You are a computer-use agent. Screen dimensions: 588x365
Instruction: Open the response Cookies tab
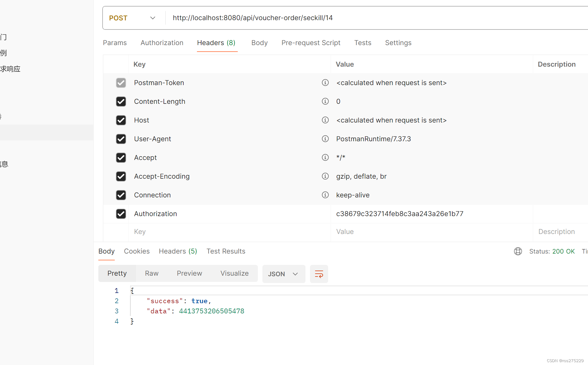pyautogui.click(x=137, y=251)
